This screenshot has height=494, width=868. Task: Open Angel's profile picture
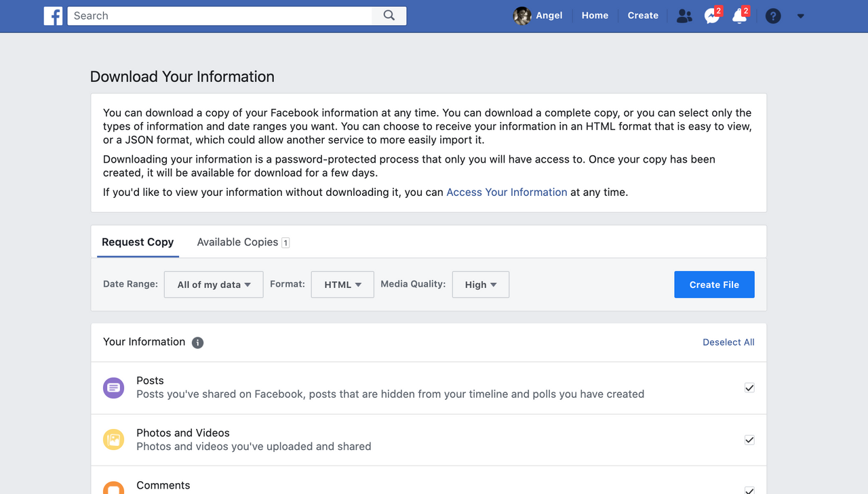point(522,16)
